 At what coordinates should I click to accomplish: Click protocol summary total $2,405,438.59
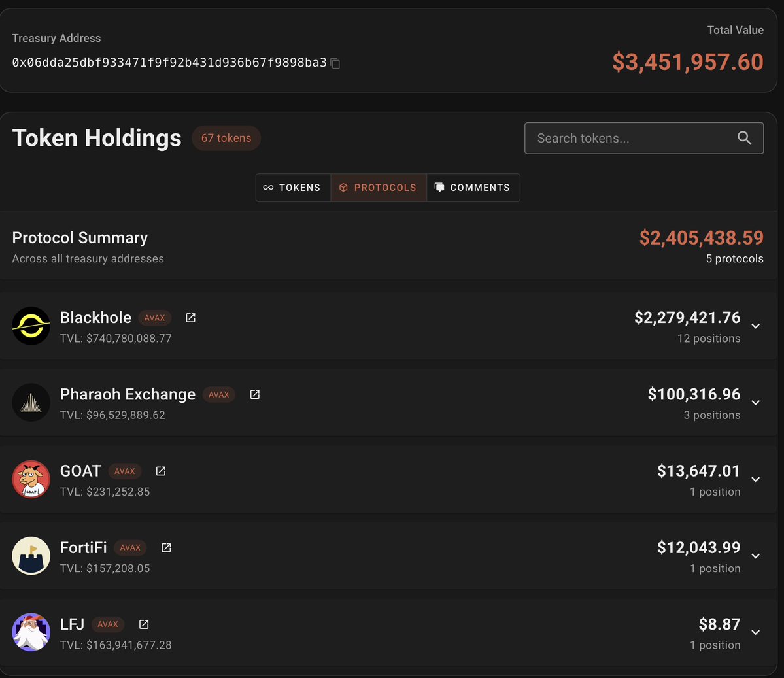tap(701, 237)
